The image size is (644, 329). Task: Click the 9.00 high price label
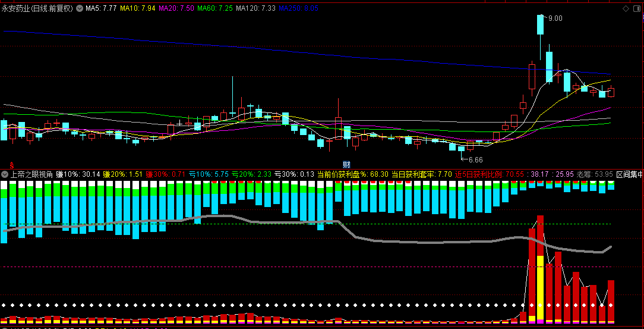pos(555,18)
